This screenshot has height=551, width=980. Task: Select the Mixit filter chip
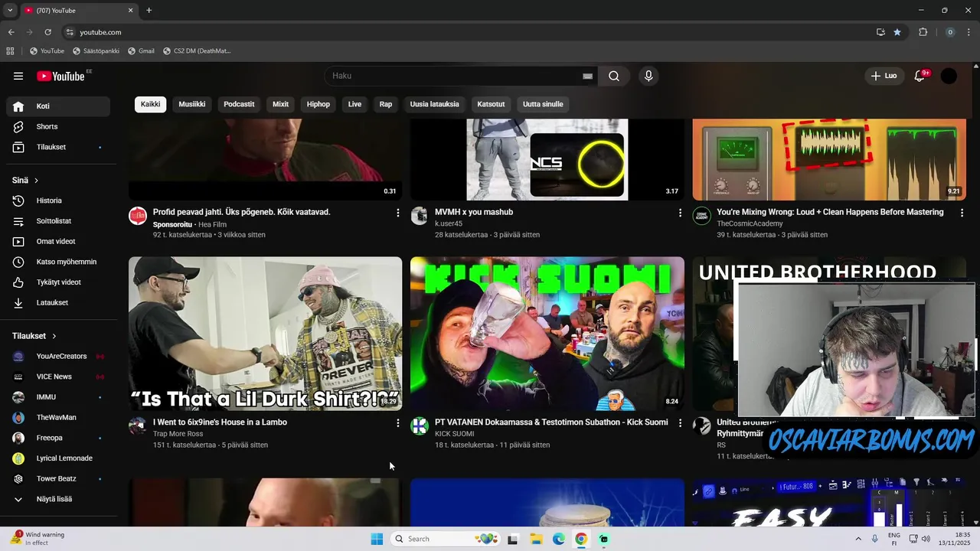coord(281,104)
